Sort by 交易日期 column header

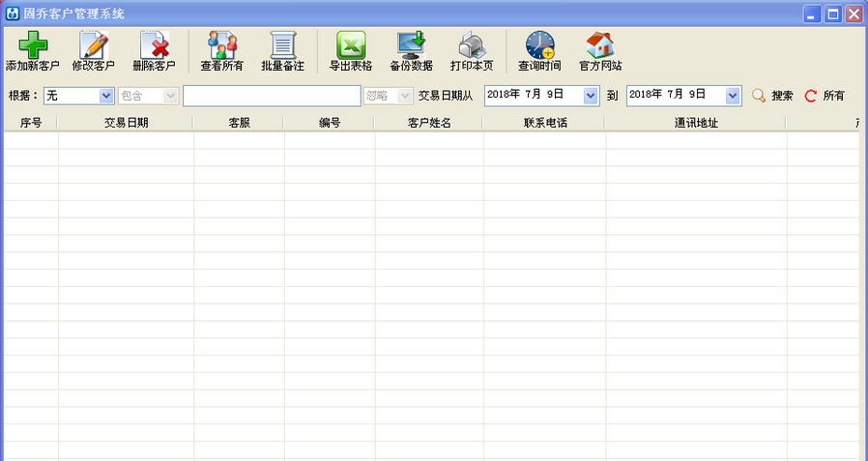[127, 123]
